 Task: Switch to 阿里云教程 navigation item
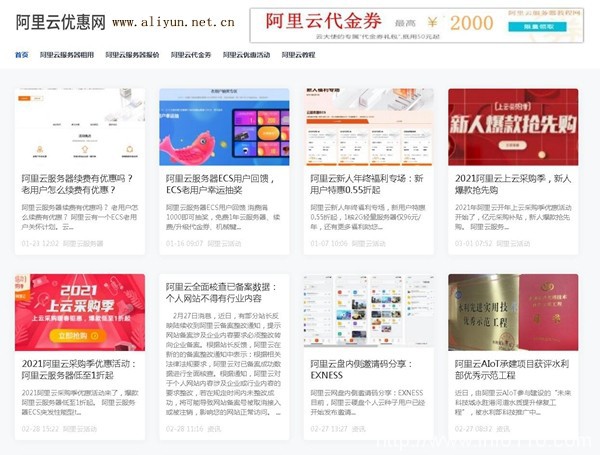click(299, 55)
